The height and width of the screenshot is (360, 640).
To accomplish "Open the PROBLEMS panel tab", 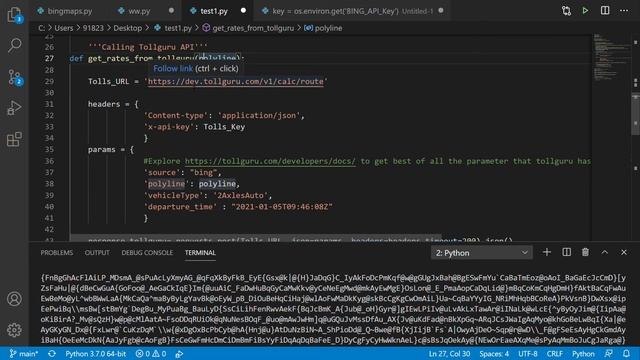I will (x=57, y=253).
